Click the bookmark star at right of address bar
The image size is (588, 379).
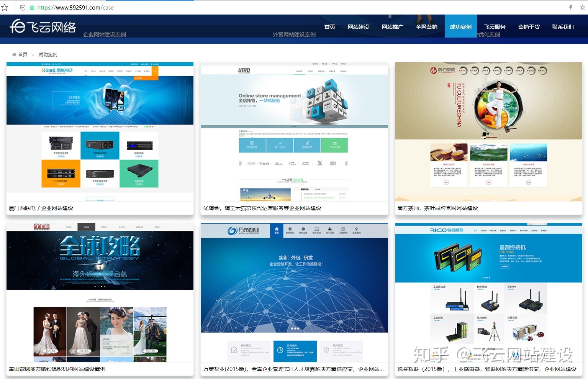coord(582,7)
